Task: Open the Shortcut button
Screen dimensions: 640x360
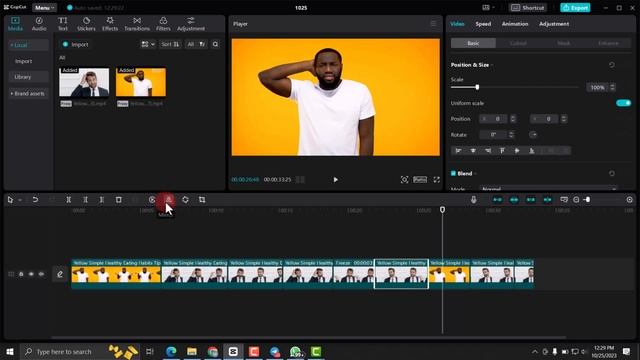Action: (x=527, y=7)
